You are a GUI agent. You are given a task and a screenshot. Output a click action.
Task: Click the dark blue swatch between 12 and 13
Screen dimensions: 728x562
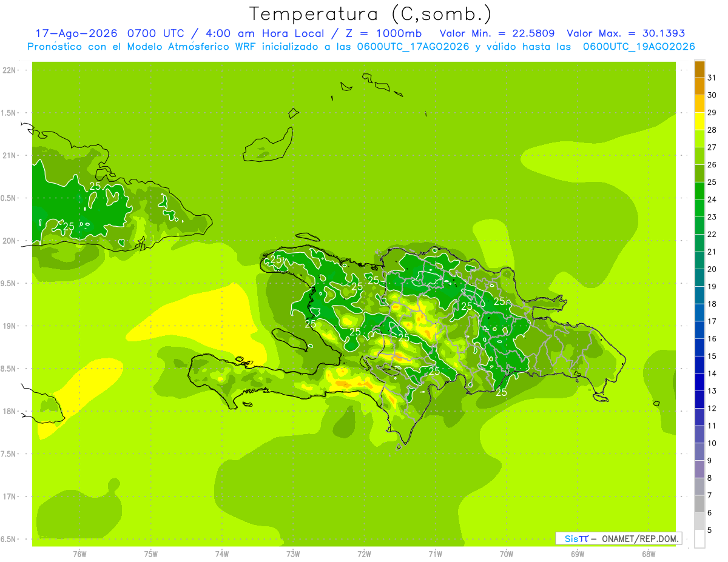click(x=699, y=400)
